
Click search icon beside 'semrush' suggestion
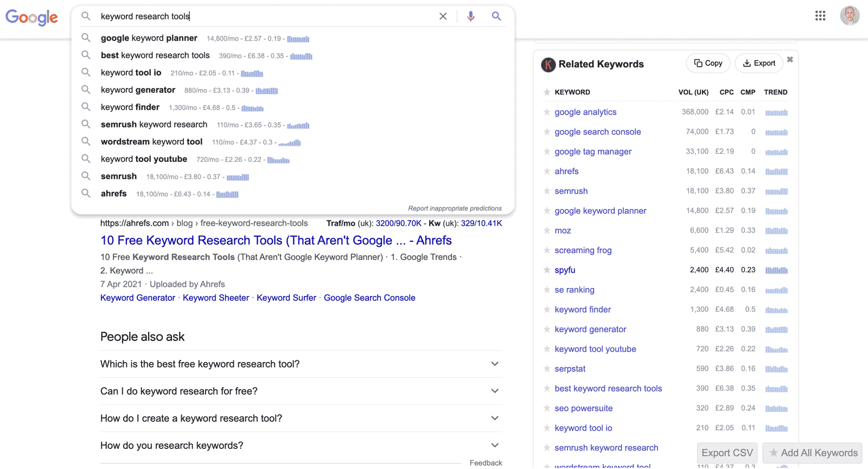(x=86, y=176)
